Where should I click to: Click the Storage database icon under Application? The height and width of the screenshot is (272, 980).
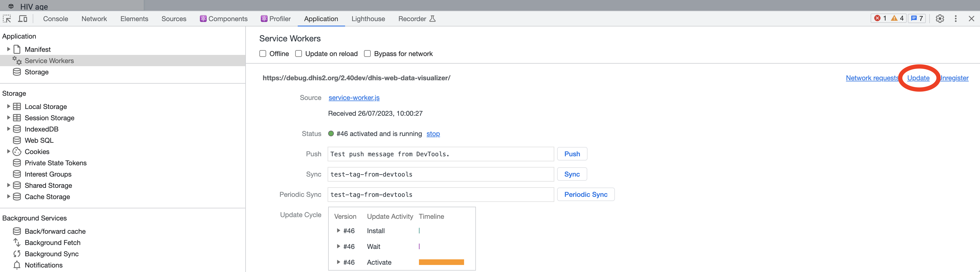click(17, 72)
